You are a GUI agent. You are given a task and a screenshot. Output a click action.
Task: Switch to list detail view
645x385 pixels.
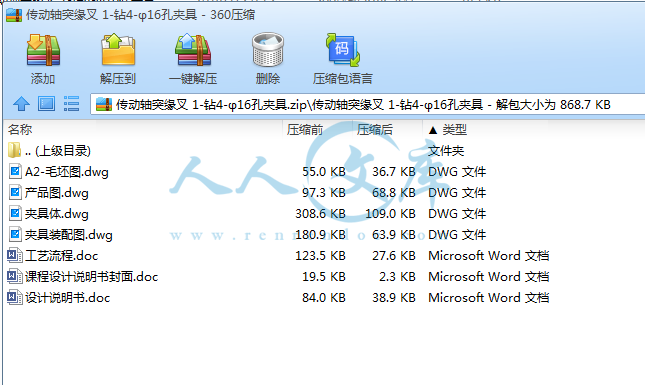[x=71, y=104]
